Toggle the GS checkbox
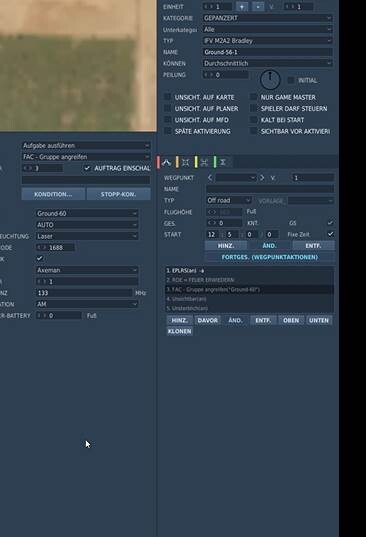Screen dimensions: 366x537 click(330, 223)
